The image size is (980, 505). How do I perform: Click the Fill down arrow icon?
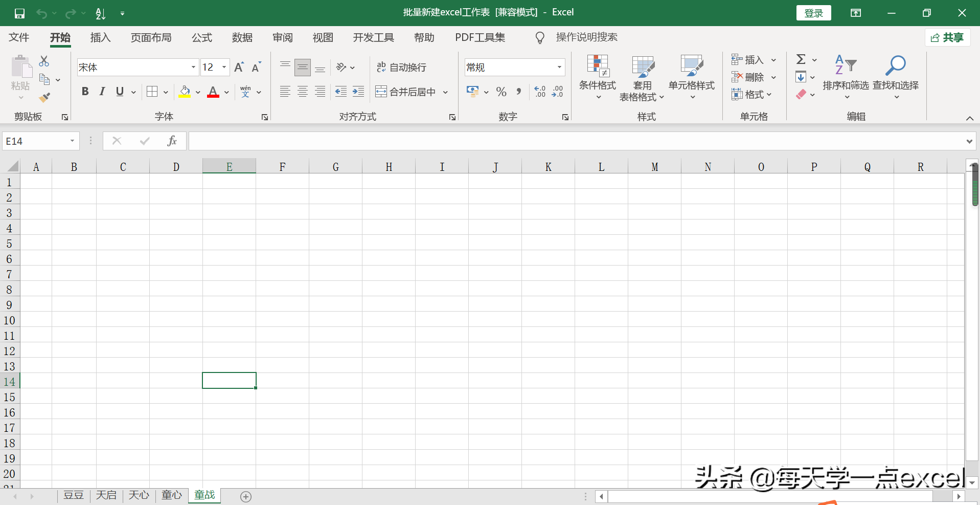tap(801, 77)
